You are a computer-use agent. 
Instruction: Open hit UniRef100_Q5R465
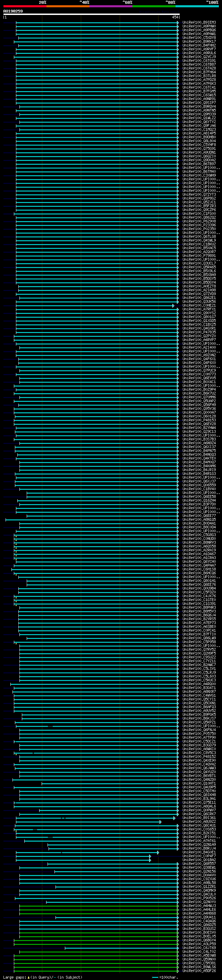[199, 267]
